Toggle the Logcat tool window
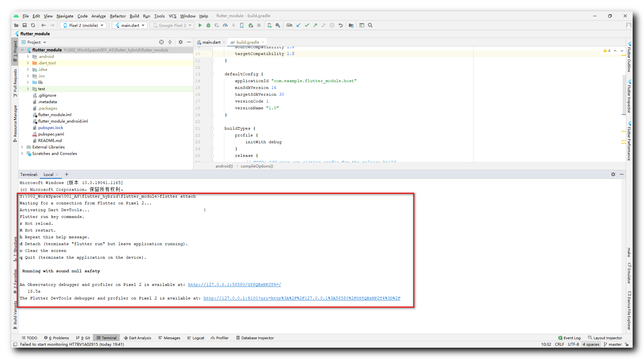The height and width of the screenshot is (359, 644). (x=196, y=338)
